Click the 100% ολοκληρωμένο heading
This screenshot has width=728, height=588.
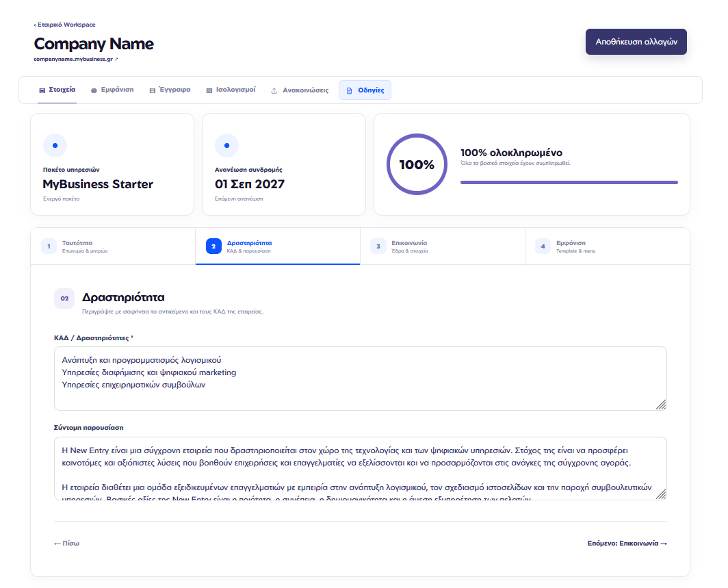tap(511, 153)
